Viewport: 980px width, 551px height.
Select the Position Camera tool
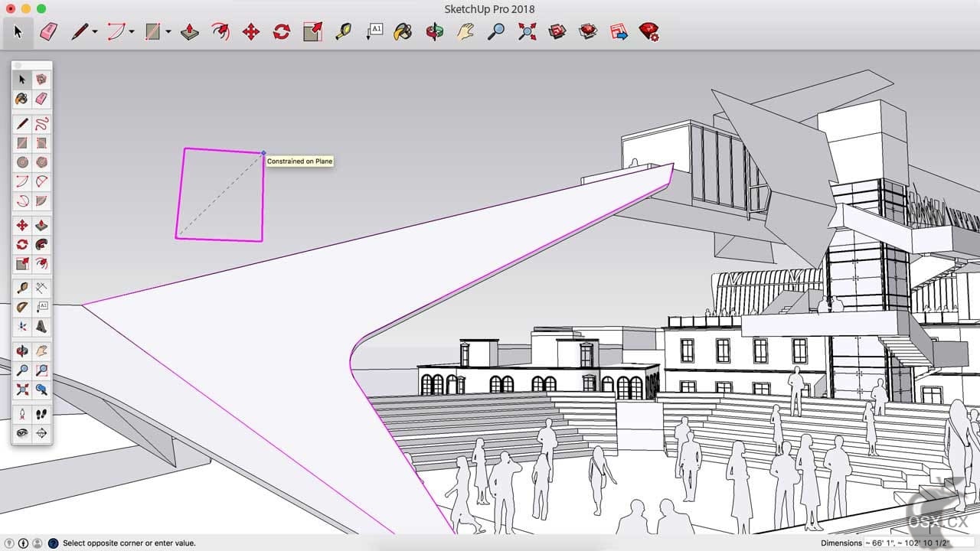point(22,414)
